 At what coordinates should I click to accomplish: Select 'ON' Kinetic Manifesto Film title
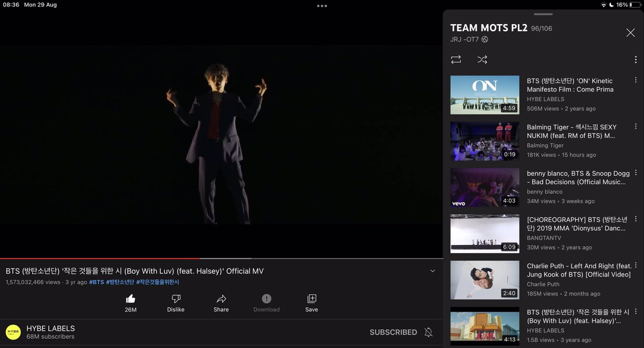tap(570, 85)
